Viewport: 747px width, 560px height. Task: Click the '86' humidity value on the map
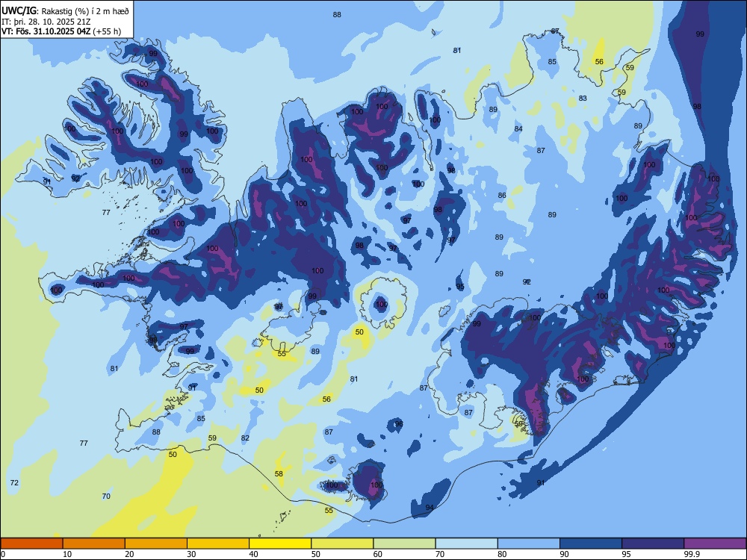[x=502, y=195]
